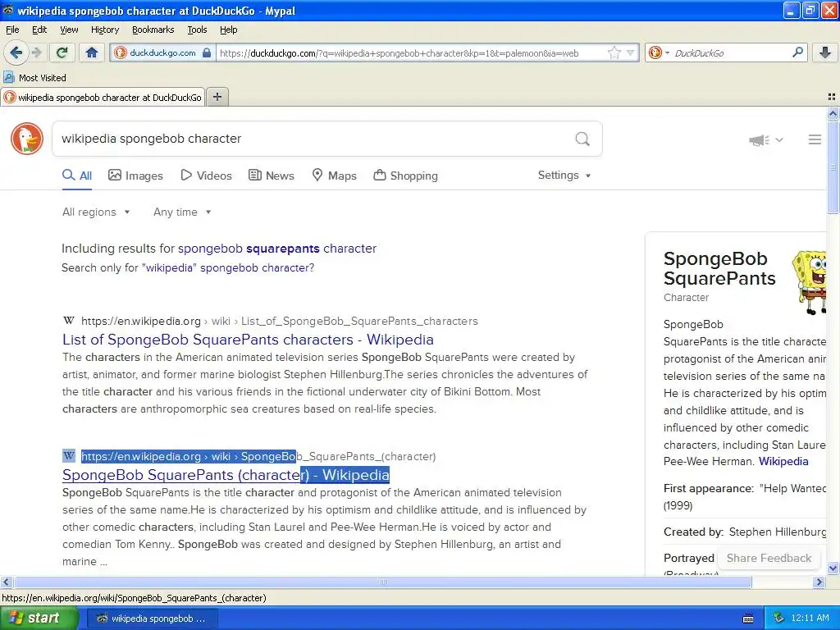Click the system tray network icon

[778, 619]
